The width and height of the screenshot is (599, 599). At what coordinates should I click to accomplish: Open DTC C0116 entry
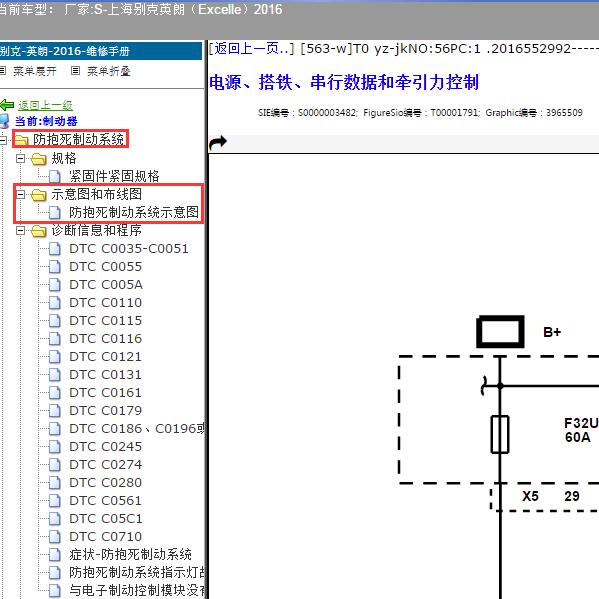106,338
